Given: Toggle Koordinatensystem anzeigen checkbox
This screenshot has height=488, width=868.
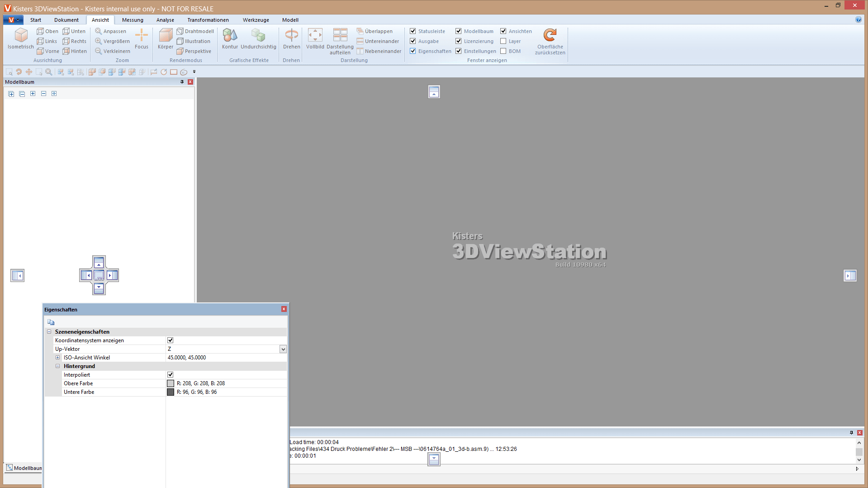Looking at the screenshot, I should click(171, 340).
